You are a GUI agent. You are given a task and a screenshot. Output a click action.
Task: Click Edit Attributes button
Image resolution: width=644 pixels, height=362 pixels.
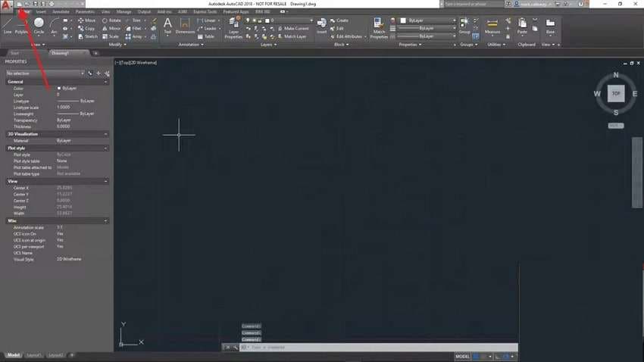346,36
